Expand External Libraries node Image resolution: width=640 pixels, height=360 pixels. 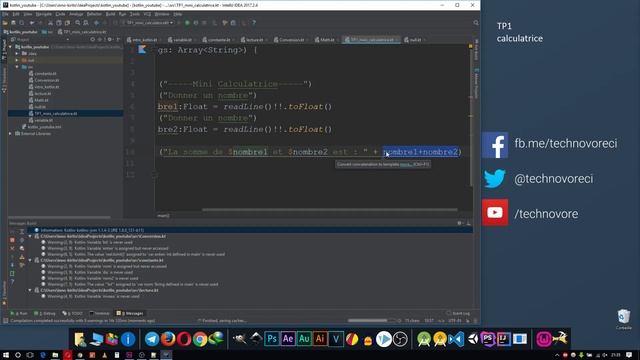click(11, 133)
